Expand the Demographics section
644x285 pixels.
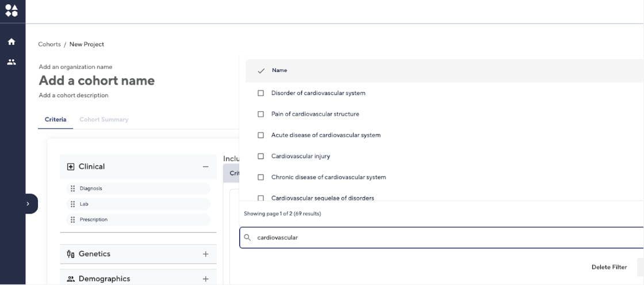[x=205, y=279]
